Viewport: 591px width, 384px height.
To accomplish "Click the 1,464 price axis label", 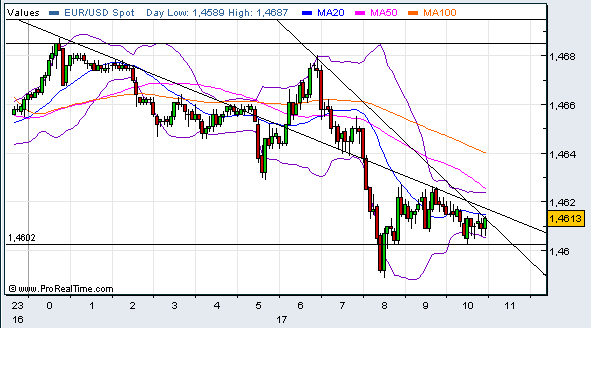I will [x=563, y=154].
